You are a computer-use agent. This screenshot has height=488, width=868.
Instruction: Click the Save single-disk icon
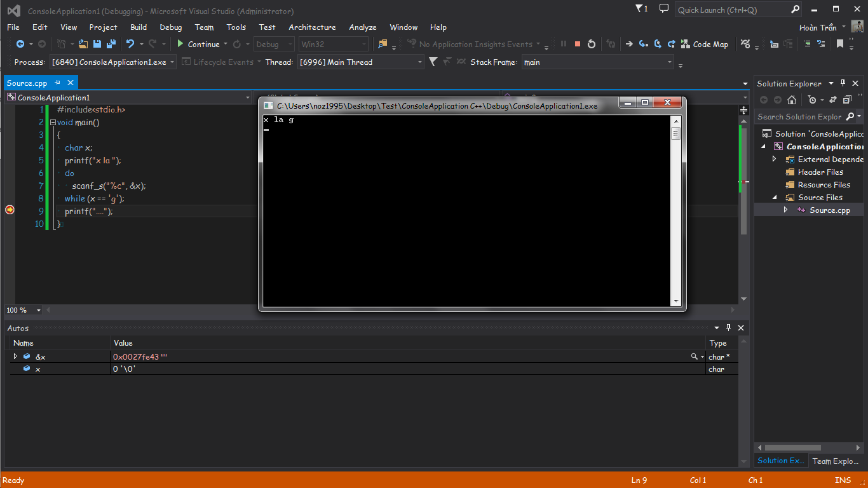coord(97,44)
